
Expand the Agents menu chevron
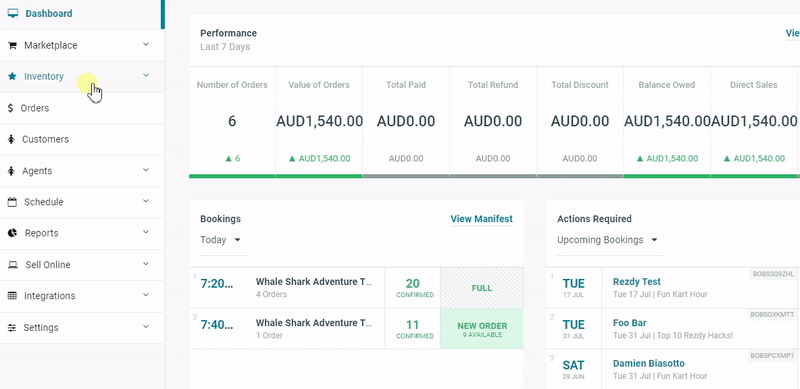[146, 170]
